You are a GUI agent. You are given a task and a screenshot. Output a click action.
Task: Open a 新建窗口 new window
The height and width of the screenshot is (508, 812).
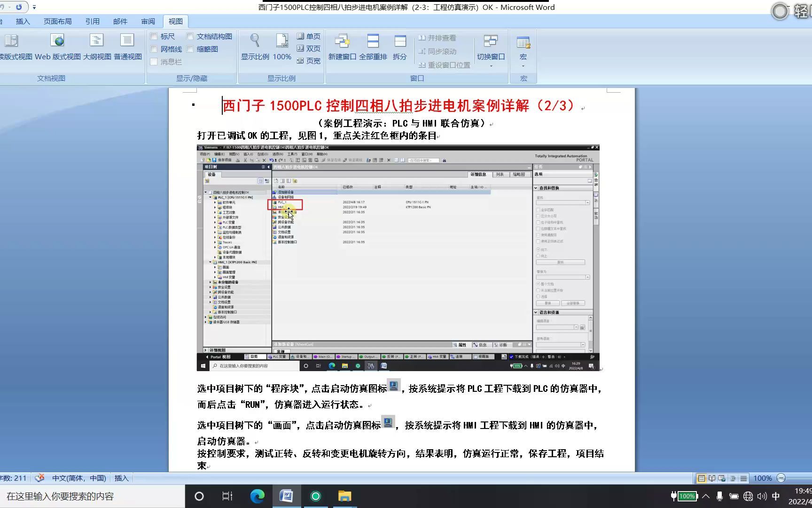[342, 47]
